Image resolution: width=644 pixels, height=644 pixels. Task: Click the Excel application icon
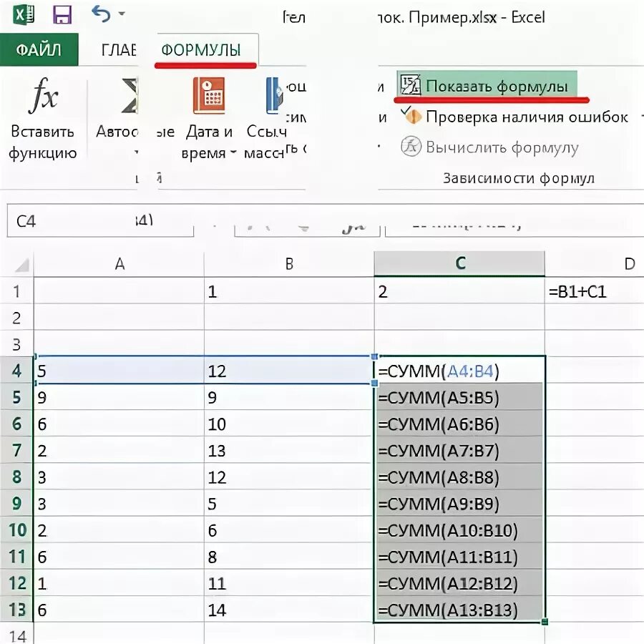[x=24, y=16]
